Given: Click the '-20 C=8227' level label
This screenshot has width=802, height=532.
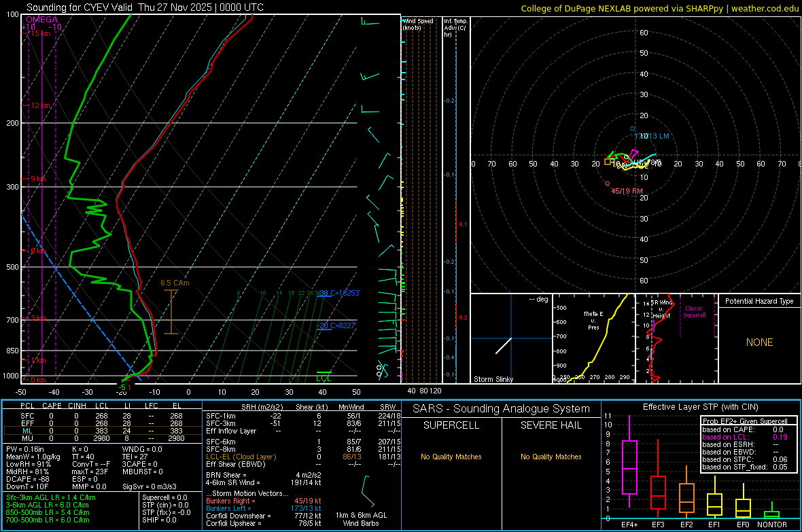Looking at the screenshot, I should click(336, 325).
